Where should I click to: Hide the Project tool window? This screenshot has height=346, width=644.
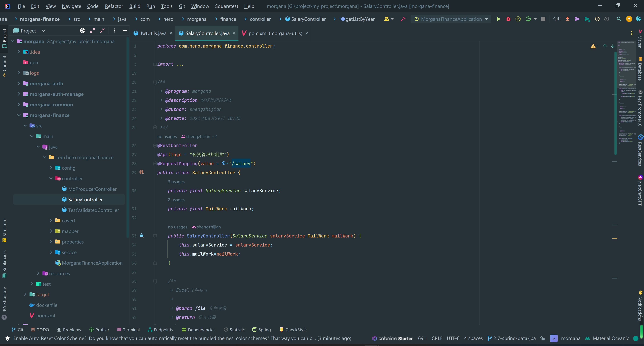pyautogui.click(x=124, y=30)
